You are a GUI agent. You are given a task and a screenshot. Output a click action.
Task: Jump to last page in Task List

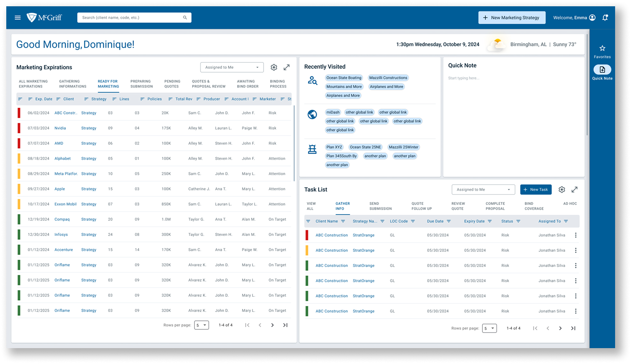click(x=573, y=328)
